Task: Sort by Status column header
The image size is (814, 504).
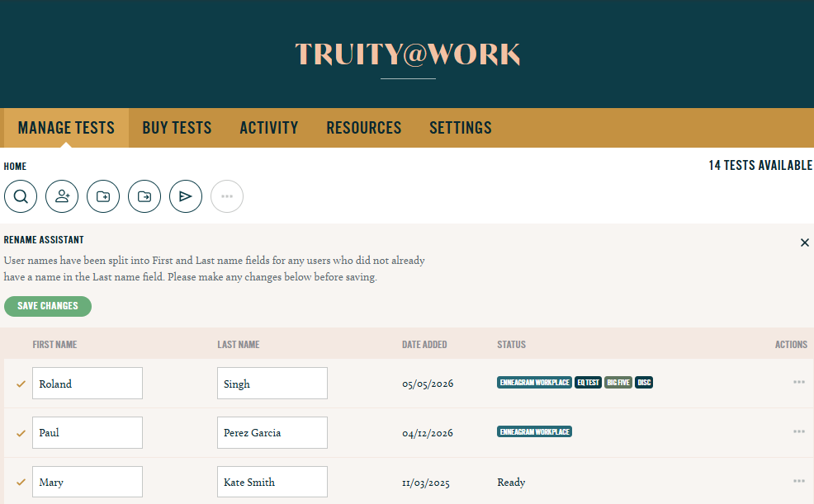Action: tap(511, 344)
